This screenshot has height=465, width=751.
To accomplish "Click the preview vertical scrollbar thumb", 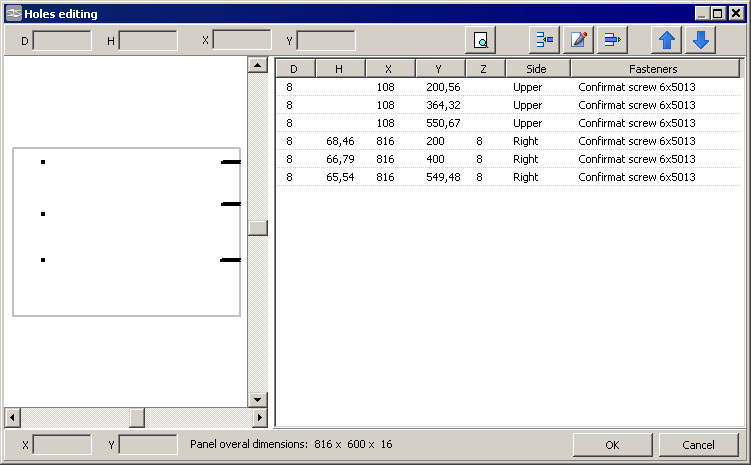I will coord(258,228).
